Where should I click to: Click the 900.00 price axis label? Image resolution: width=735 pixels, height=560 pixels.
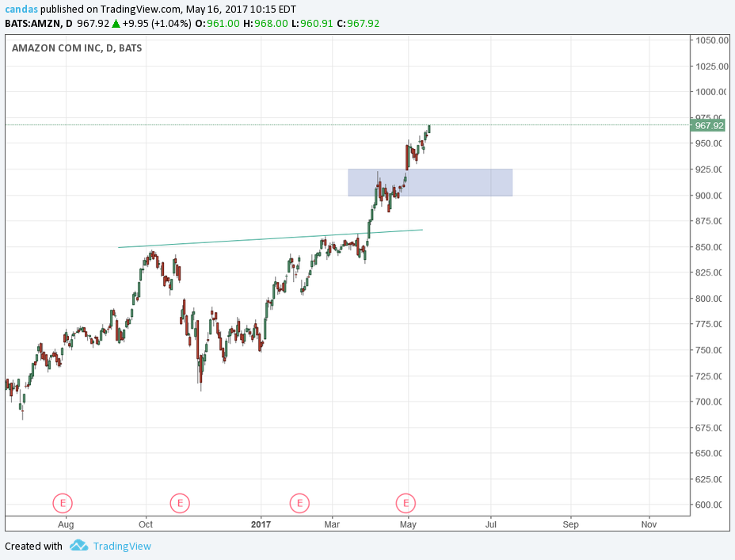pyautogui.click(x=709, y=196)
